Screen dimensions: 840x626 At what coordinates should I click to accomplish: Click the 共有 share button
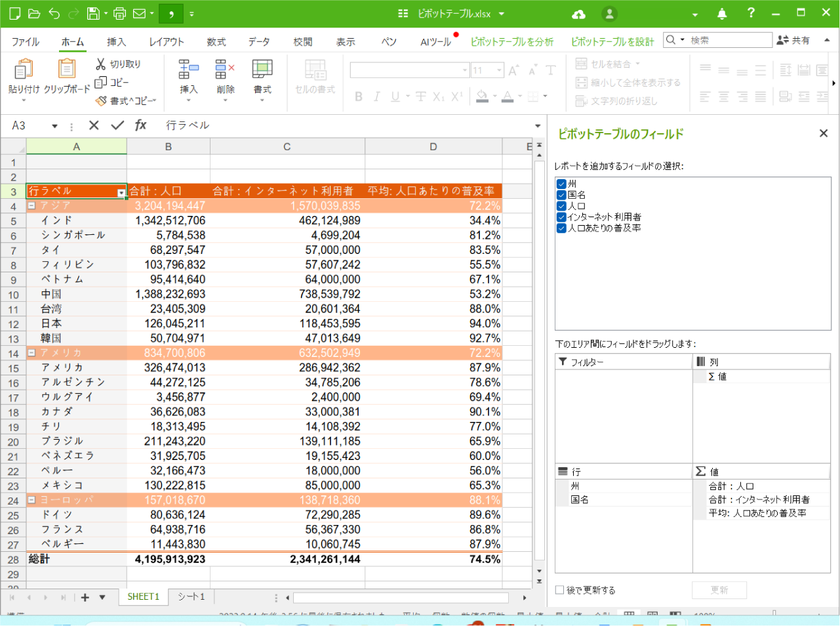(x=793, y=40)
